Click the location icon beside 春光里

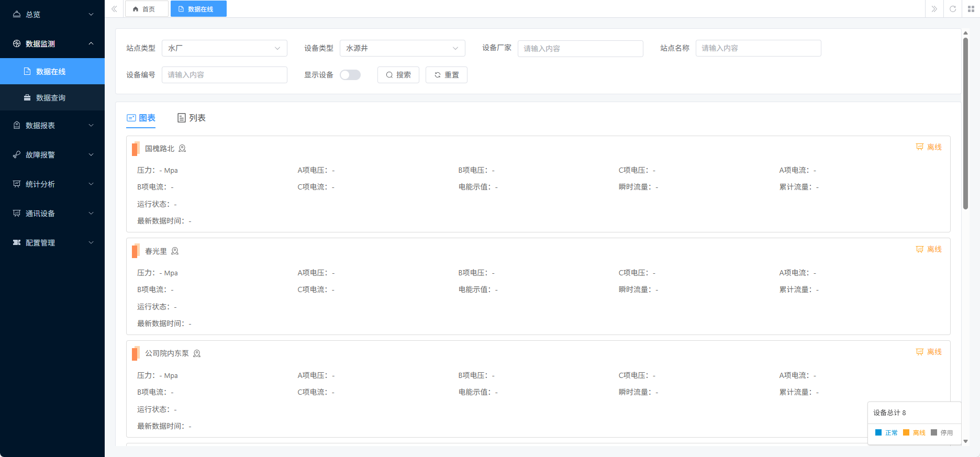pyautogui.click(x=175, y=251)
